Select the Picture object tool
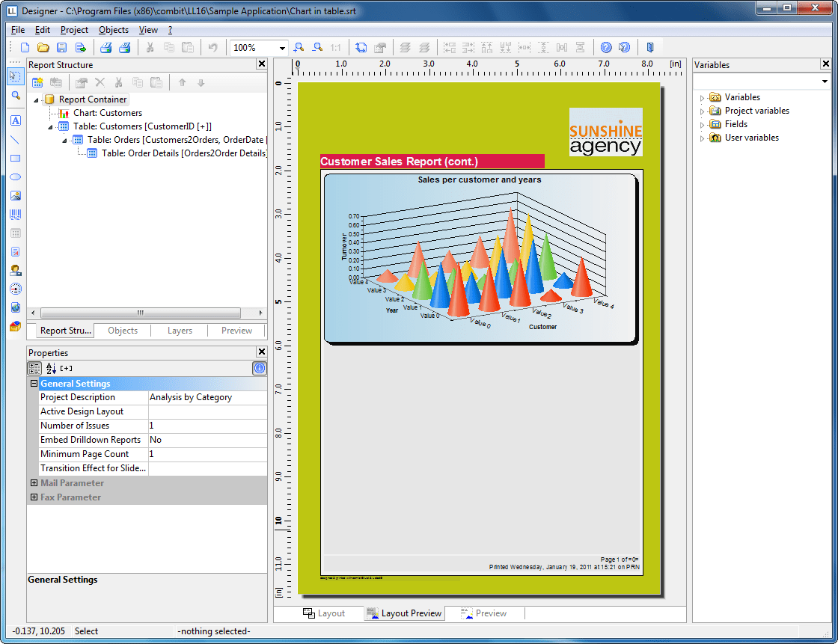 coord(15,196)
